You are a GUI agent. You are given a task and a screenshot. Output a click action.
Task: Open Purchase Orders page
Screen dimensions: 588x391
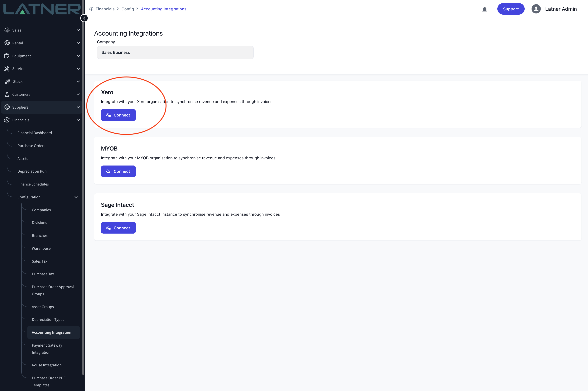31,146
